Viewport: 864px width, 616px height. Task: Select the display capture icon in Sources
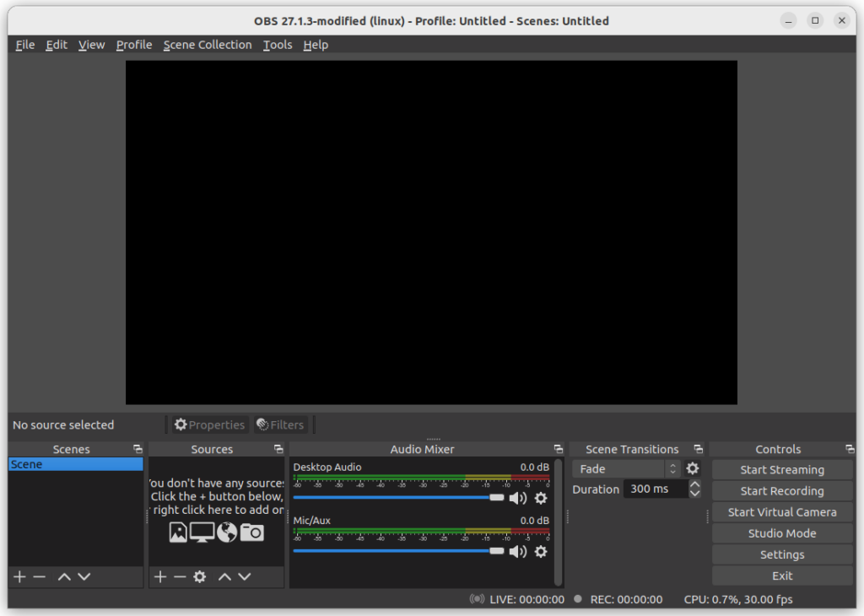tap(202, 532)
